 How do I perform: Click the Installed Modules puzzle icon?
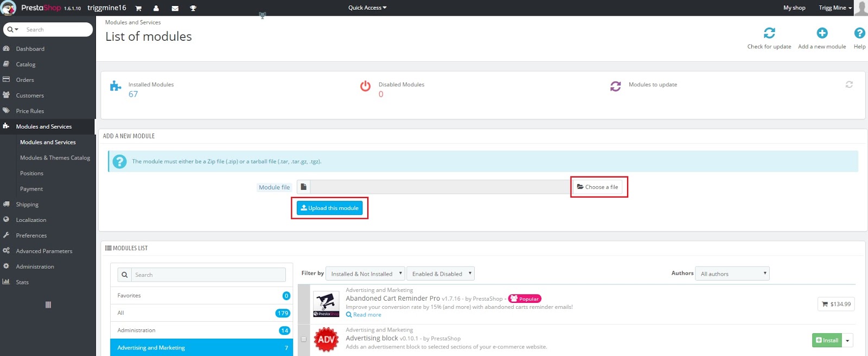[x=116, y=86]
